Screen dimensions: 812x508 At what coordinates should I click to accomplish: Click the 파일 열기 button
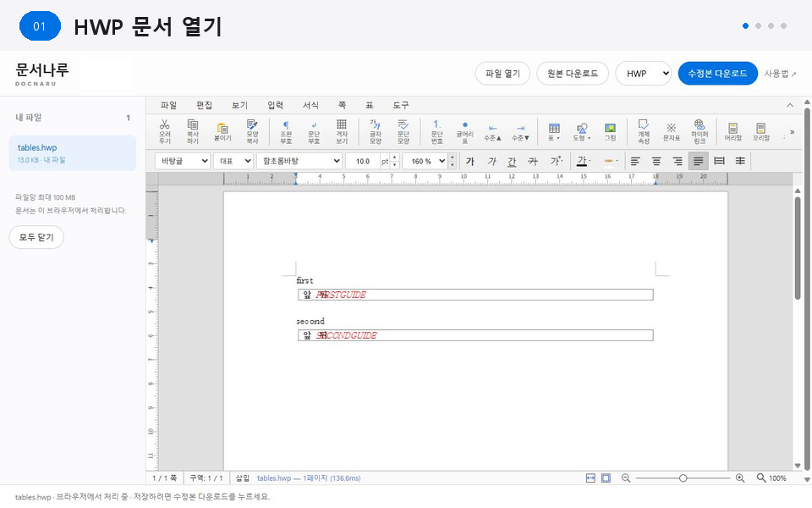[502, 74]
